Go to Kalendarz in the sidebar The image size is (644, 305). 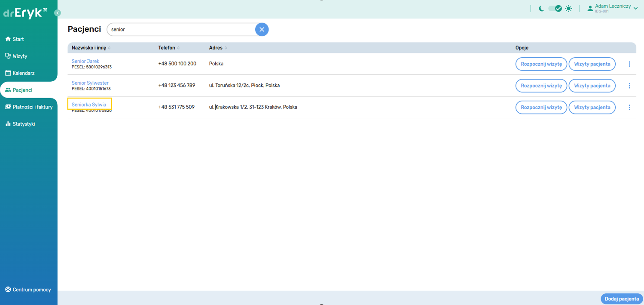[24, 73]
